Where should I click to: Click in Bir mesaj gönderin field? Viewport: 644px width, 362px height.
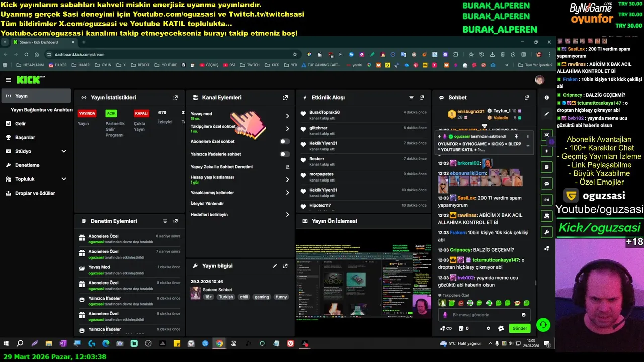[483, 315]
